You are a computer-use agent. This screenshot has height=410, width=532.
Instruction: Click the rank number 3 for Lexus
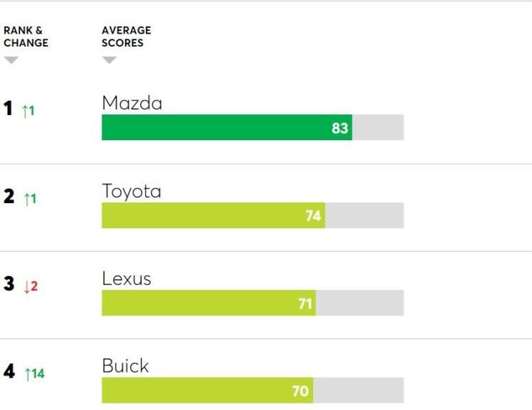tap(9, 283)
